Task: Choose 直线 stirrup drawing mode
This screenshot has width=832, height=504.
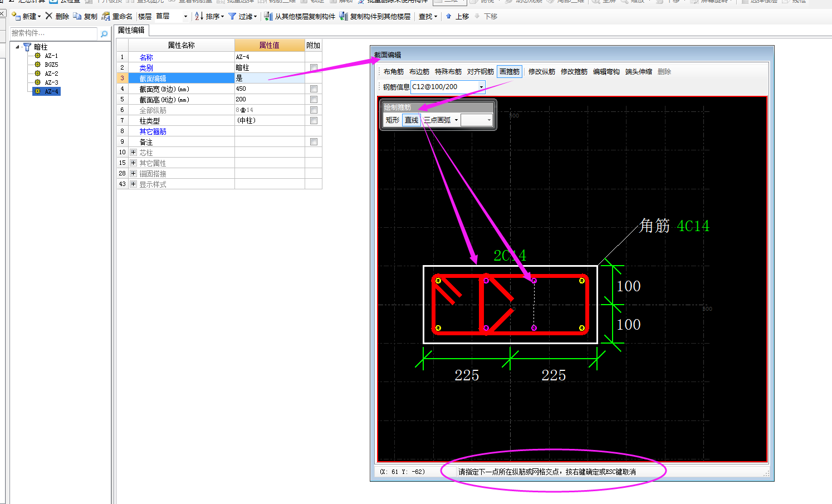Action: pos(412,120)
